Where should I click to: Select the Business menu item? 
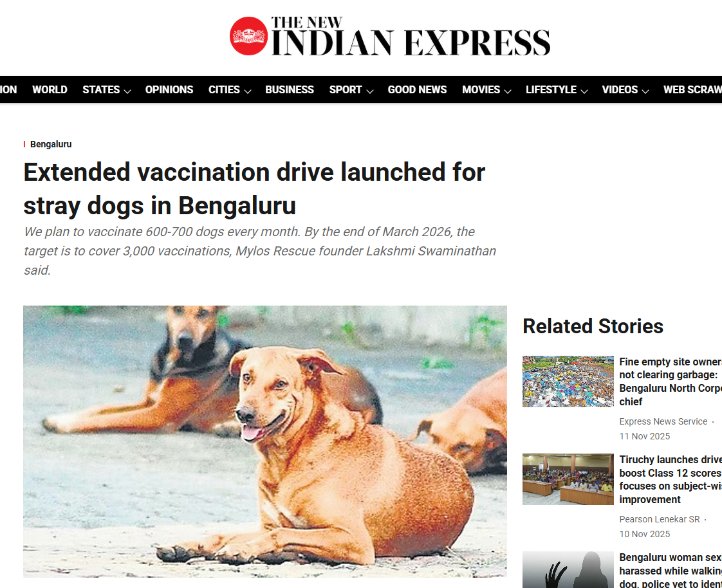click(289, 90)
